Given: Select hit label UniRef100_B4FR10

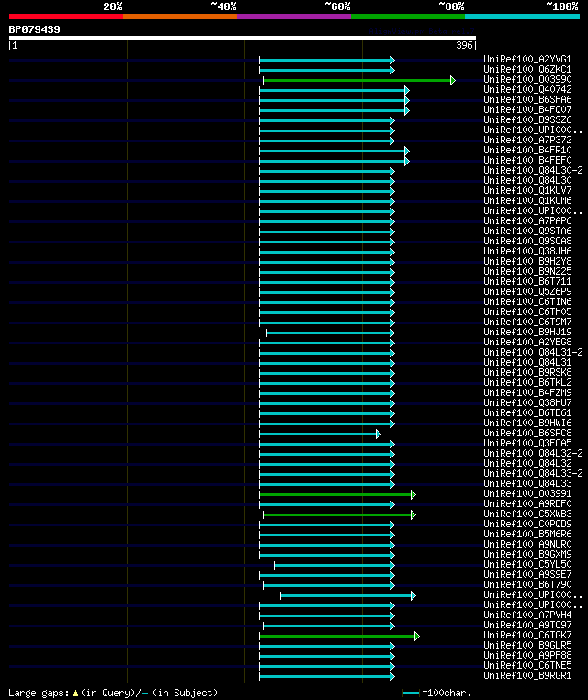Looking at the screenshot, I should coord(527,150).
